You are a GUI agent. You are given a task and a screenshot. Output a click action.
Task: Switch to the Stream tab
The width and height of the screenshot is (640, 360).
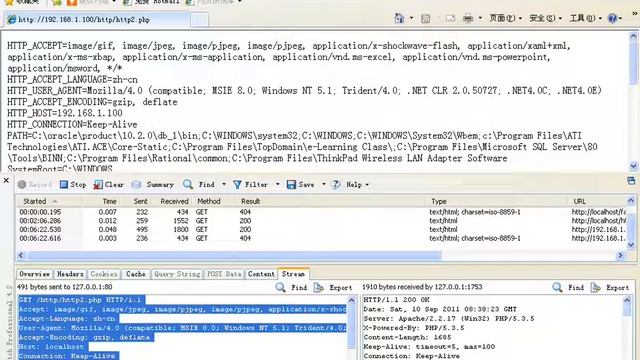tap(293, 274)
